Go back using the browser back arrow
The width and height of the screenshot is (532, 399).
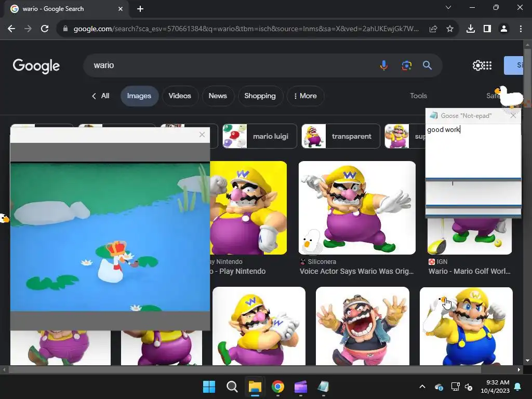11,29
